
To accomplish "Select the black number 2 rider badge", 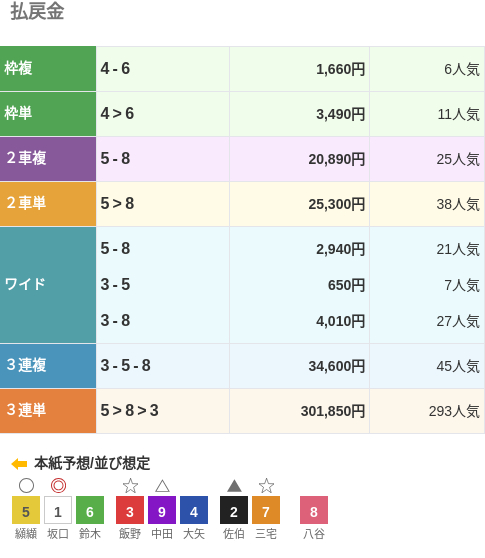I will coord(234,510).
